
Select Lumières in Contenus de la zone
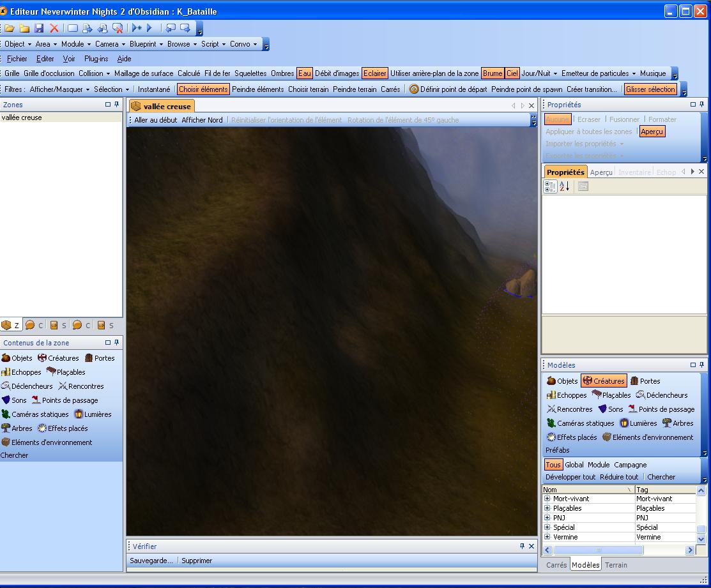pos(93,414)
